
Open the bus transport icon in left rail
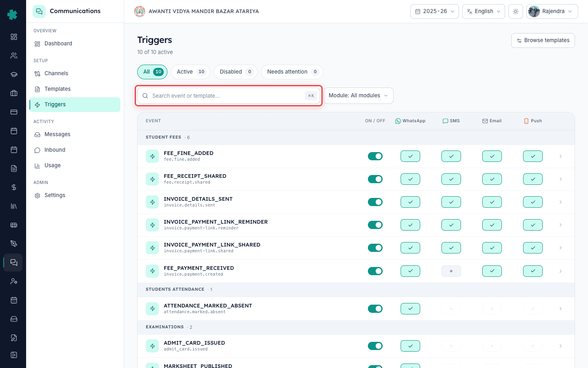pyautogui.click(x=14, y=225)
